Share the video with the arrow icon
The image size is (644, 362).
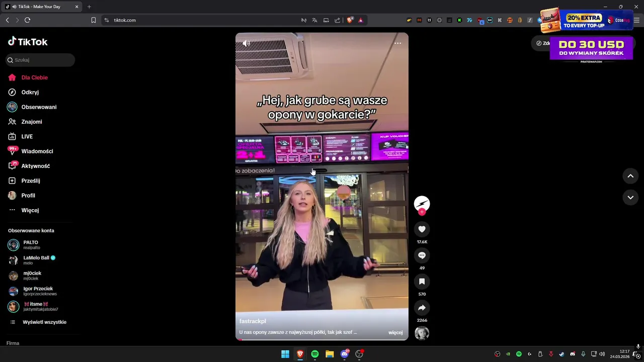tap(422, 308)
